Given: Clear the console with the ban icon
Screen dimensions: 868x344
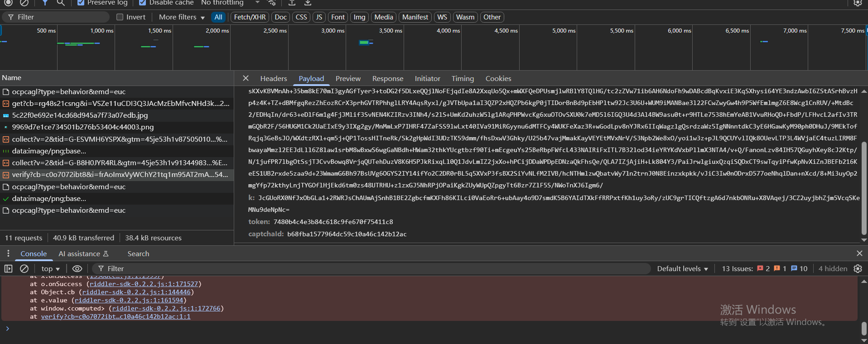Looking at the screenshot, I should (x=24, y=269).
